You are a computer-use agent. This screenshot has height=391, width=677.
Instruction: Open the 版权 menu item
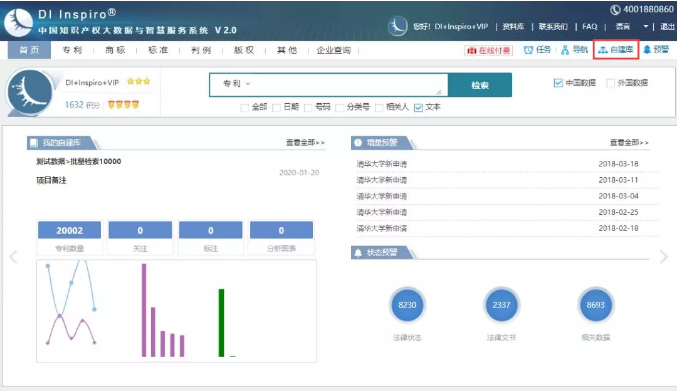coord(244,50)
